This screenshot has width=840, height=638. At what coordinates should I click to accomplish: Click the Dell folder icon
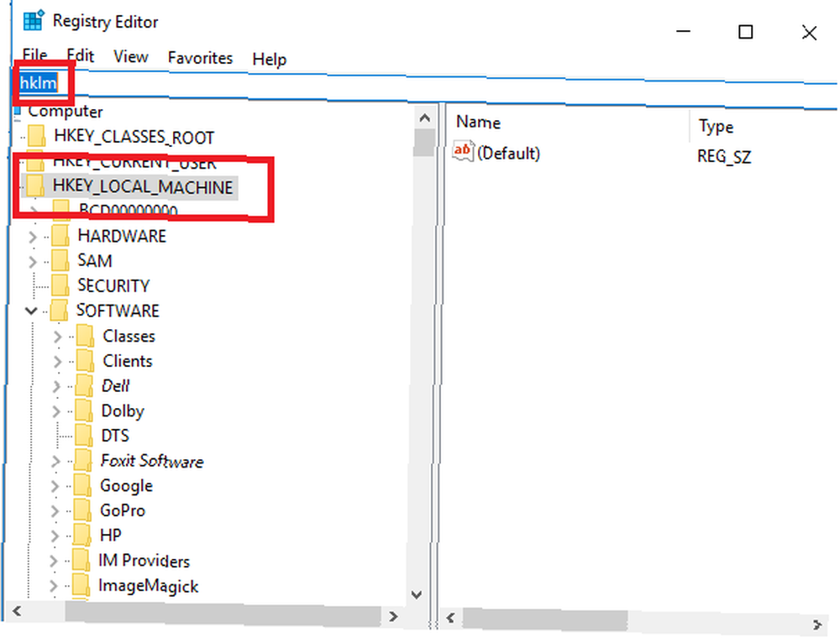[84, 384]
